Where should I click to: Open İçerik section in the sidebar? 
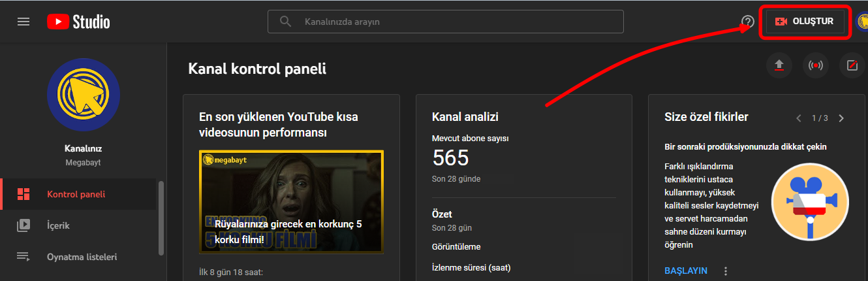click(58, 225)
